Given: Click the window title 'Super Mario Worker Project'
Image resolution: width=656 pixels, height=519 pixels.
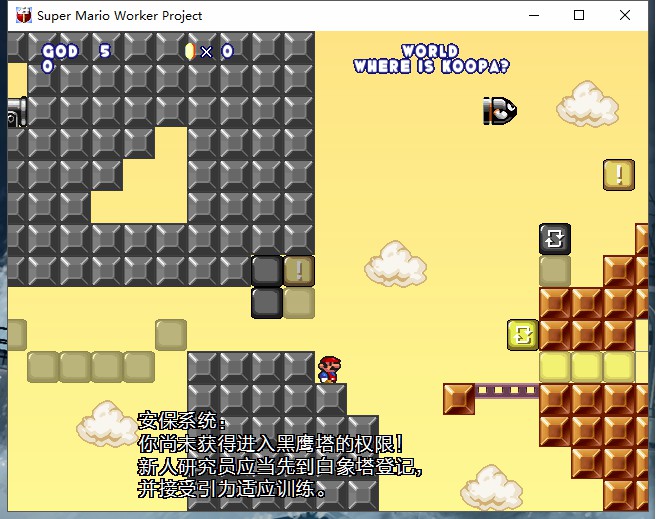Looking at the screenshot, I should click(120, 16).
